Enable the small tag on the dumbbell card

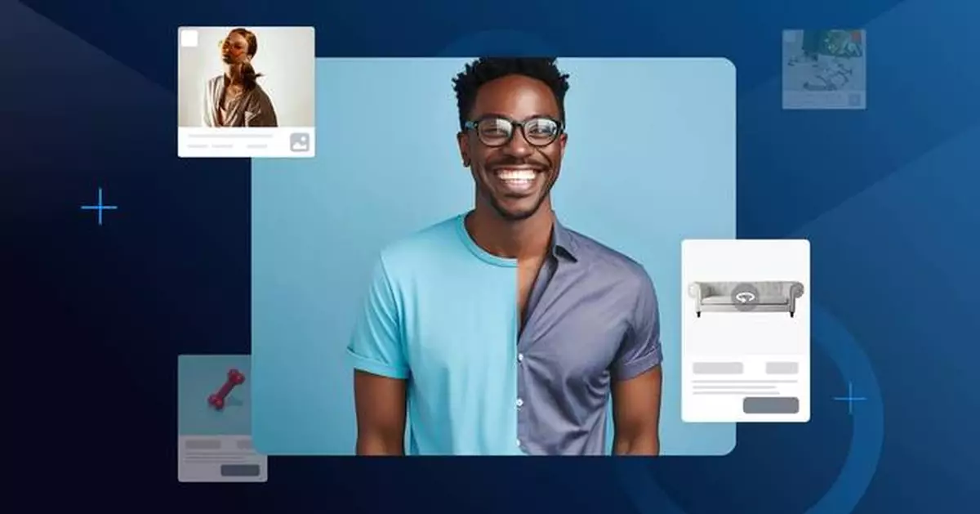point(202,444)
